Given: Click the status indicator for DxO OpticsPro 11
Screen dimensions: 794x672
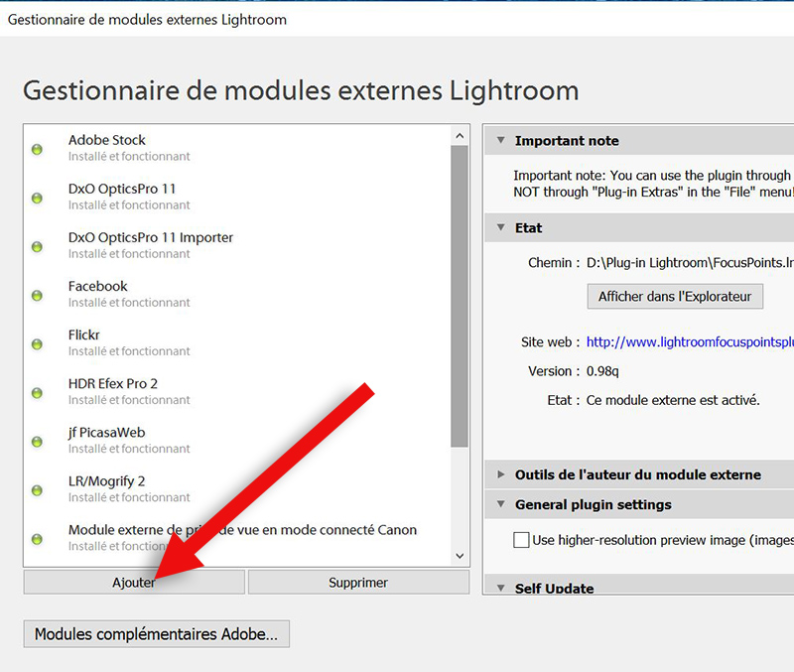Looking at the screenshot, I should [37, 198].
